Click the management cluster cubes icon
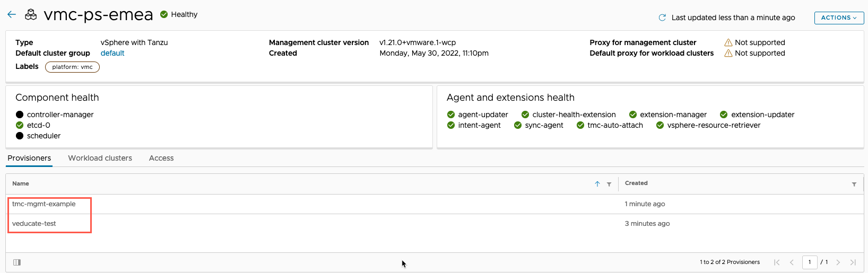 coord(31,15)
